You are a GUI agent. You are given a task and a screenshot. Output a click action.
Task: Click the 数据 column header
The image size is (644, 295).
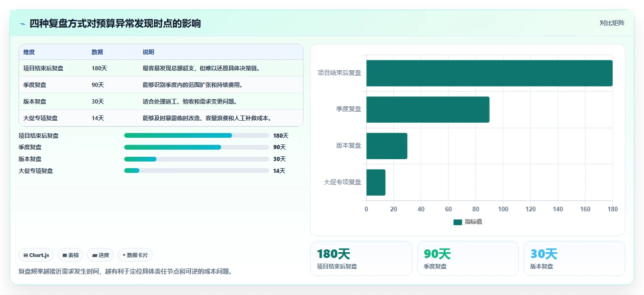98,52
